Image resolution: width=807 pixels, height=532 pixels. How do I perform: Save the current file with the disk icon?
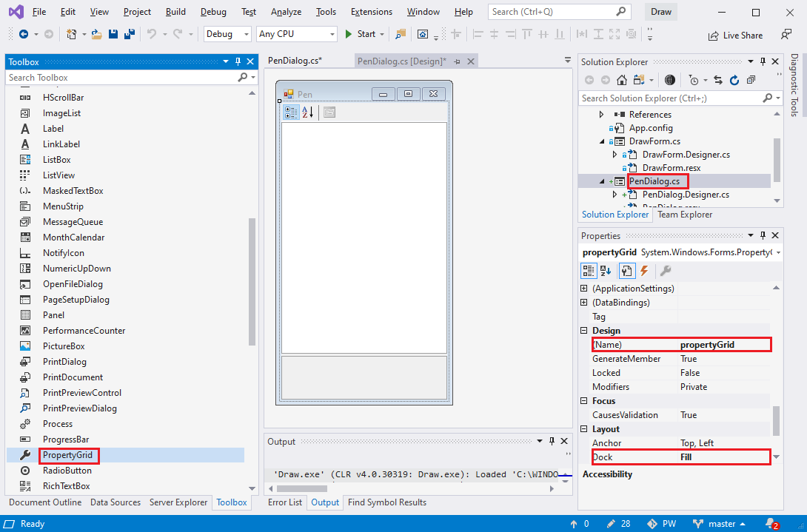[113, 34]
